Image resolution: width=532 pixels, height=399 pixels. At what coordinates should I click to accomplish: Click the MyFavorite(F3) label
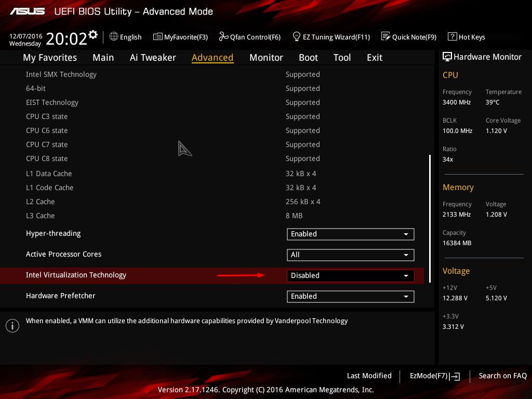pyautogui.click(x=186, y=37)
